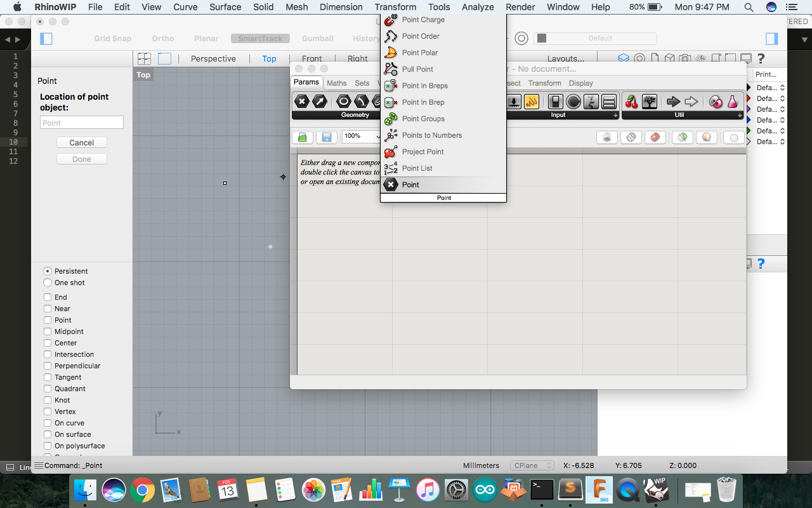Image resolution: width=812 pixels, height=508 pixels.
Task: Open the CPlane dropdown in status bar
Action: (x=532, y=465)
